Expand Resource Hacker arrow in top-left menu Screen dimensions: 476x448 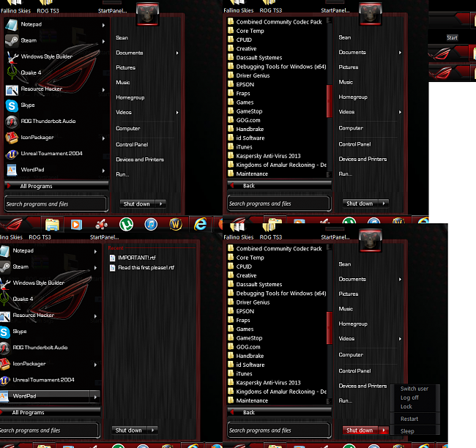[x=103, y=90]
